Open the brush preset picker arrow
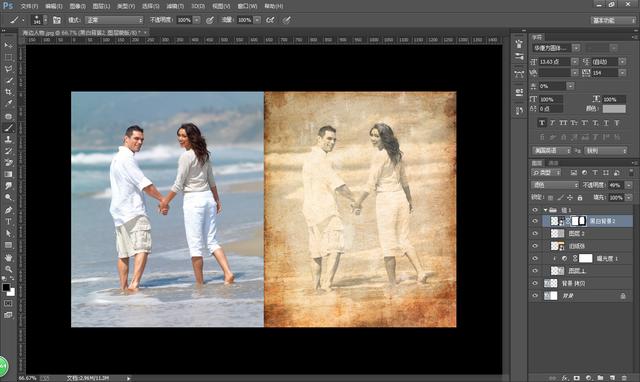Image resolution: width=640 pixels, height=382 pixels. tap(45, 20)
